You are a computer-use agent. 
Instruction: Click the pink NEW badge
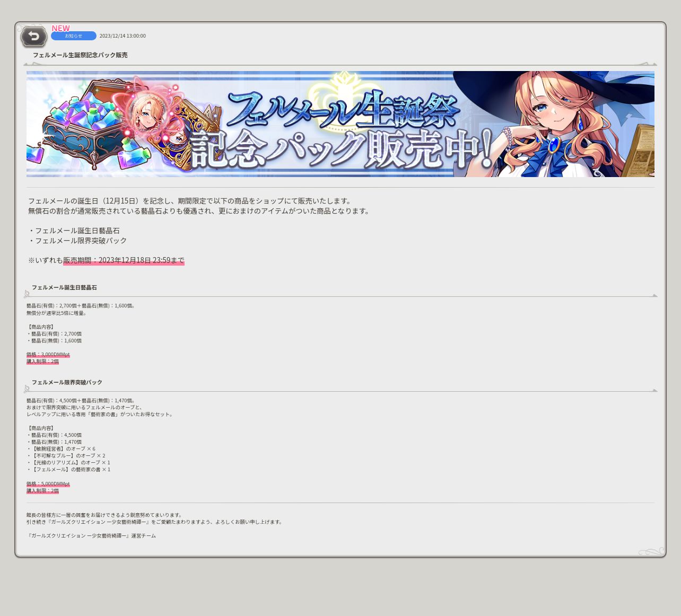pyautogui.click(x=60, y=28)
